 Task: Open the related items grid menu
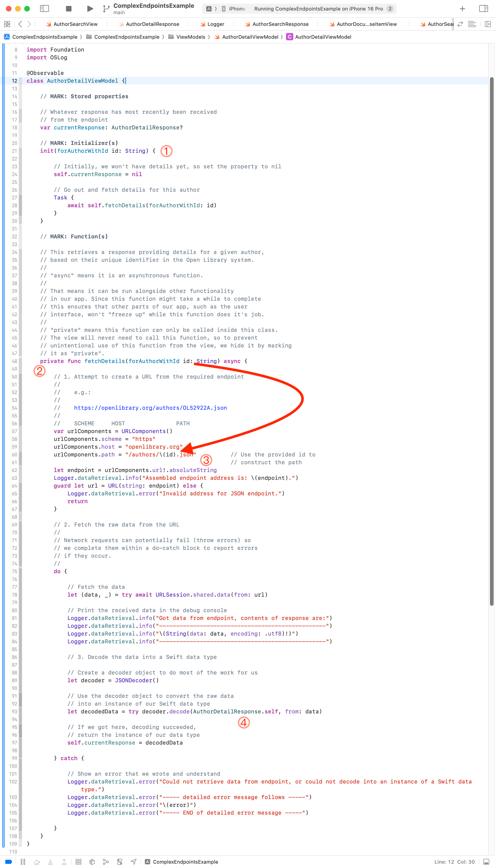7,24
